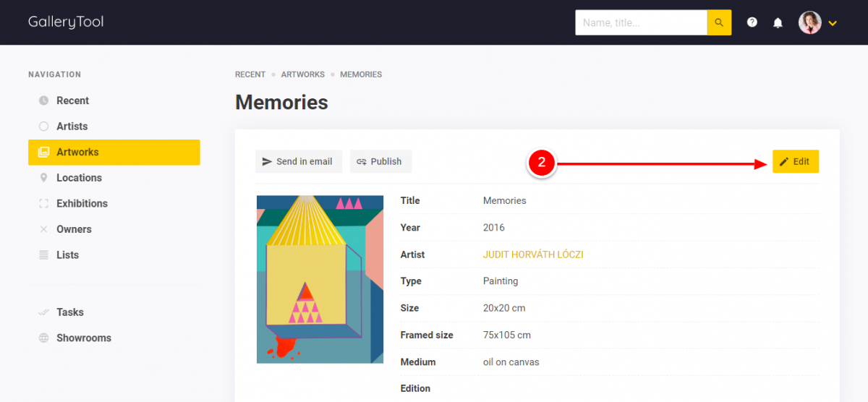Click the Send in email button
Image resolution: width=868 pixels, height=402 pixels.
point(299,161)
